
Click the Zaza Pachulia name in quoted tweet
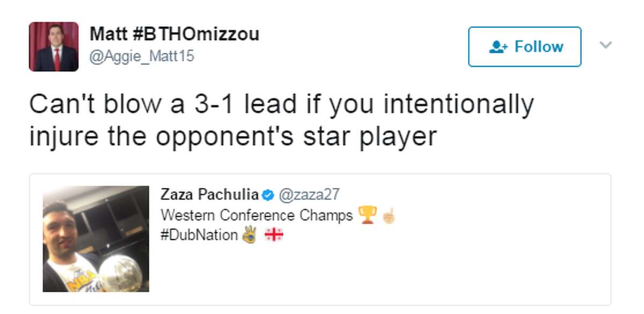pyautogui.click(x=210, y=195)
